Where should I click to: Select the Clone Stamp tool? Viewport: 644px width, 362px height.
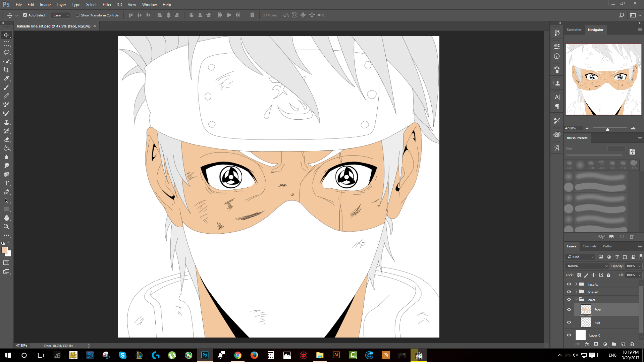pos(6,122)
